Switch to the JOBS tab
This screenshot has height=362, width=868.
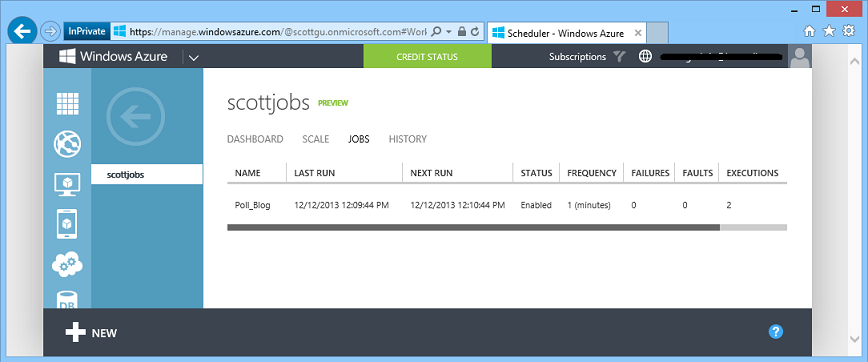coord(359,139)
